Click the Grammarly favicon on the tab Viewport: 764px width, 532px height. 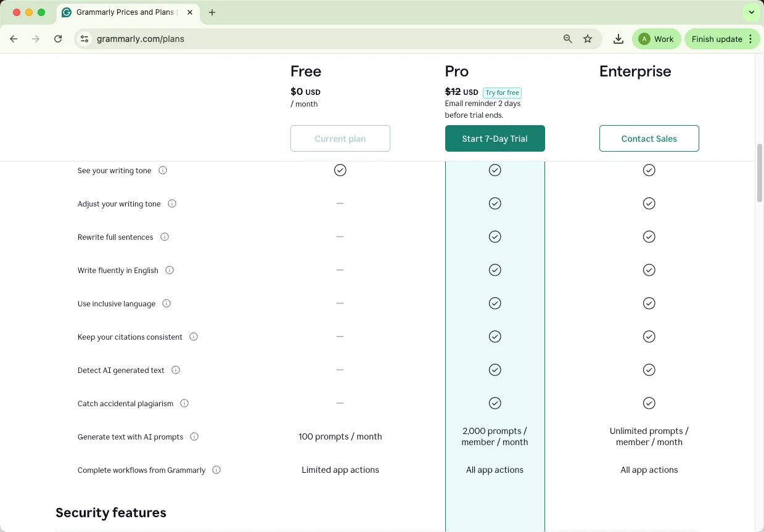pyautogui.click(x=67, y=12)
